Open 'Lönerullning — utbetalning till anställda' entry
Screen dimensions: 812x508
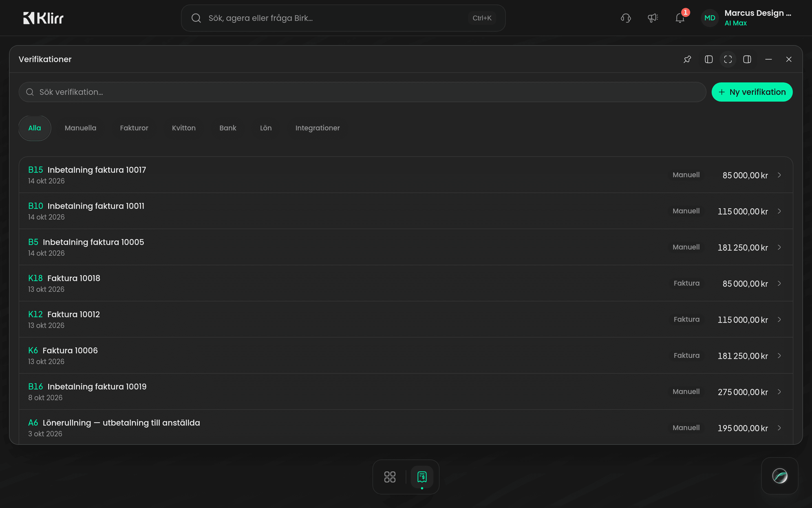tap(406, 427)
